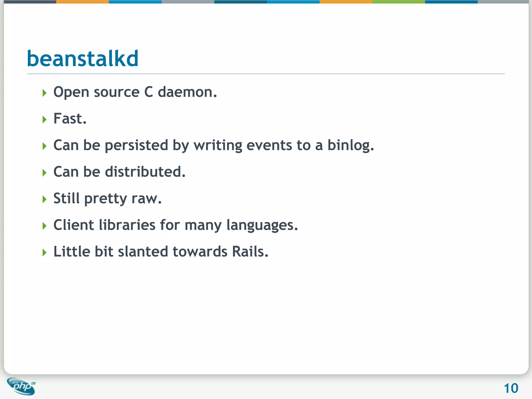Click the bullet arrow beside 'Open source C daemon'
Viewport: 532px width, 399px height.
coord(44,93)
